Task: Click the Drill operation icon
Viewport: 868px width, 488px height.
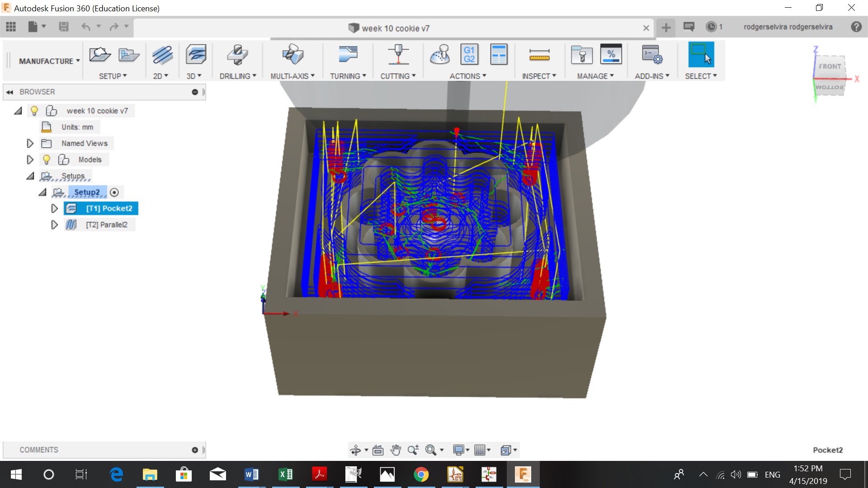Action: coord(237,55)
